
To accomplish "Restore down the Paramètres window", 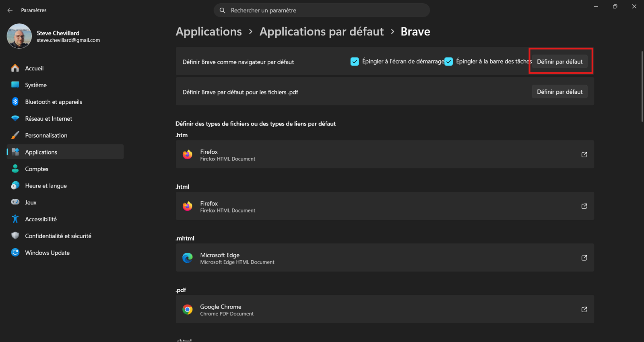I will pyautogui.click(x=615, y=6).
